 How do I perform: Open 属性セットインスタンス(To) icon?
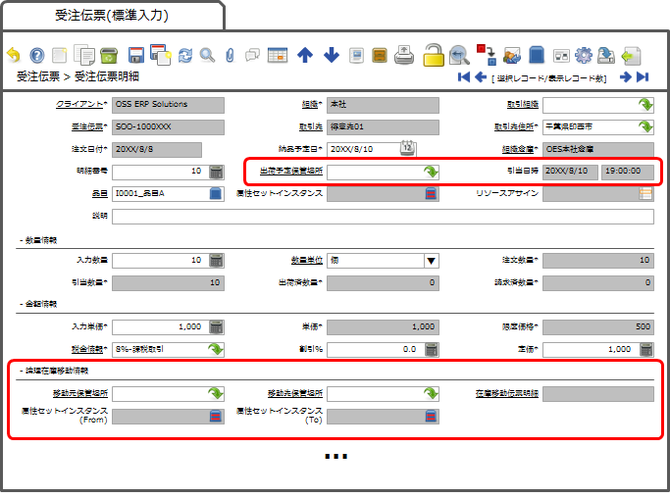pos(431,416)
